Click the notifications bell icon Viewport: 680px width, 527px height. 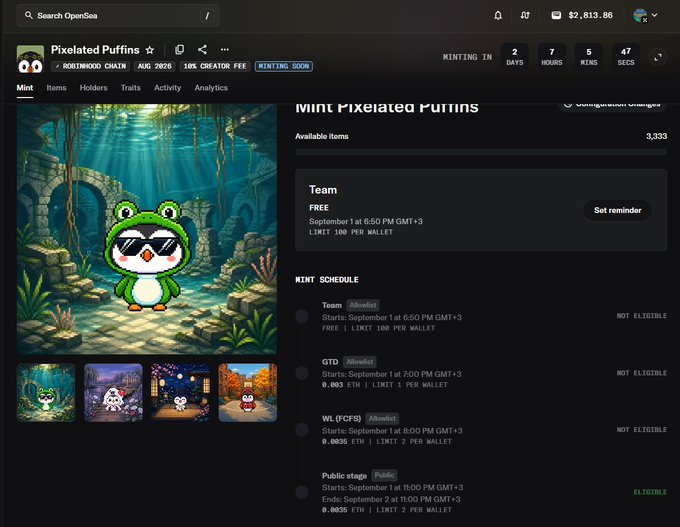(x=498, y=16)
